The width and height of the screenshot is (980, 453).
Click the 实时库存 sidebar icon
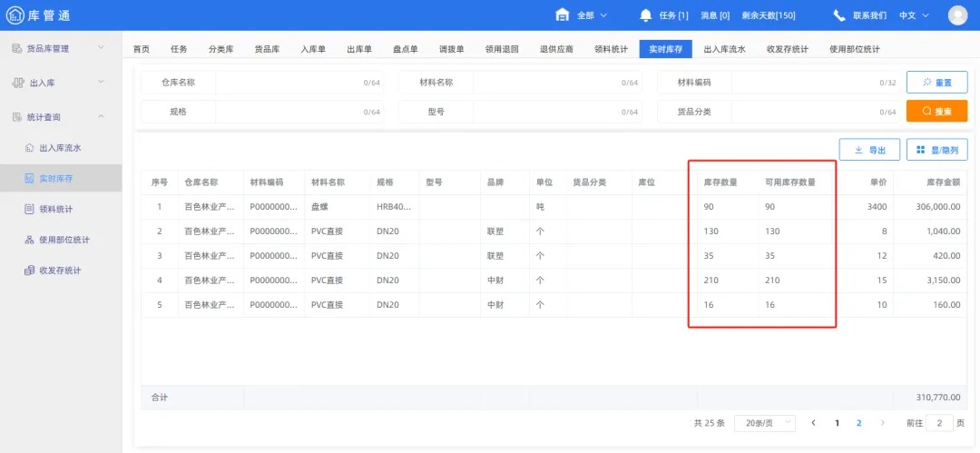pos(29,178)
